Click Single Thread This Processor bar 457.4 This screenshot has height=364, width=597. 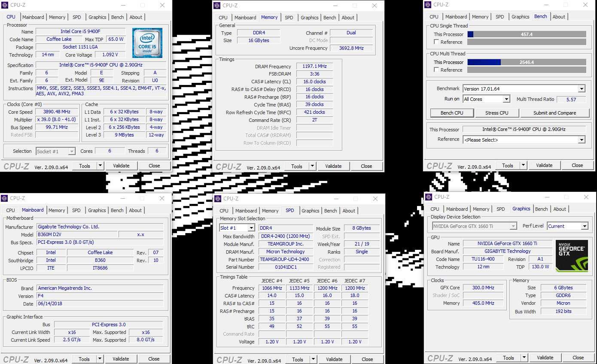[x=527, y=34]
